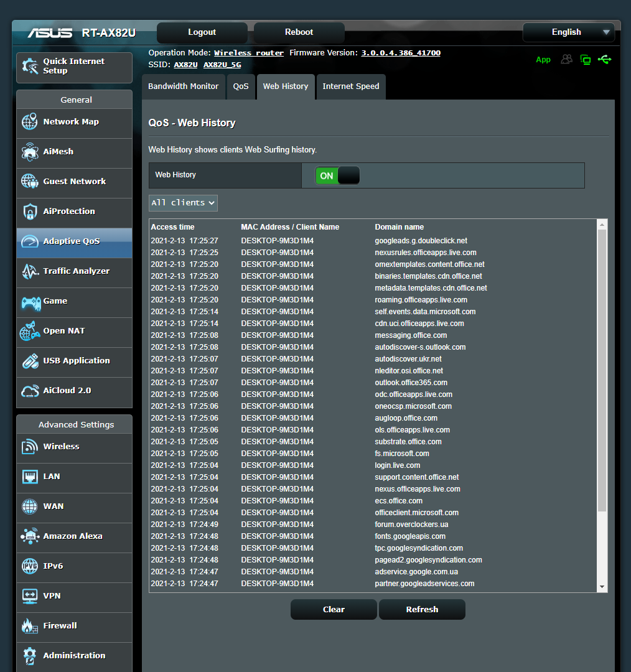
Task: Click the ecs.office.com entry
Action: click(x=399, y=501)
